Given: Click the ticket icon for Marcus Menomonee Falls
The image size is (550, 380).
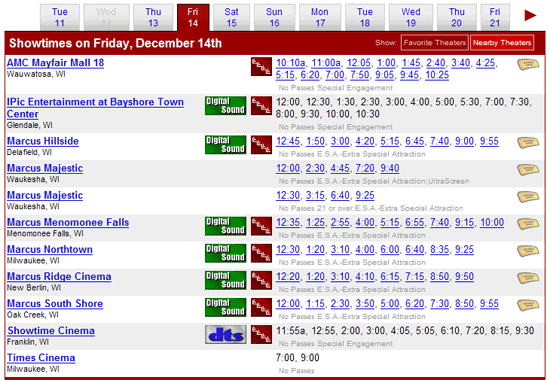Looking at the screenshot, I should pyautogui.click(x=528, y=224).
